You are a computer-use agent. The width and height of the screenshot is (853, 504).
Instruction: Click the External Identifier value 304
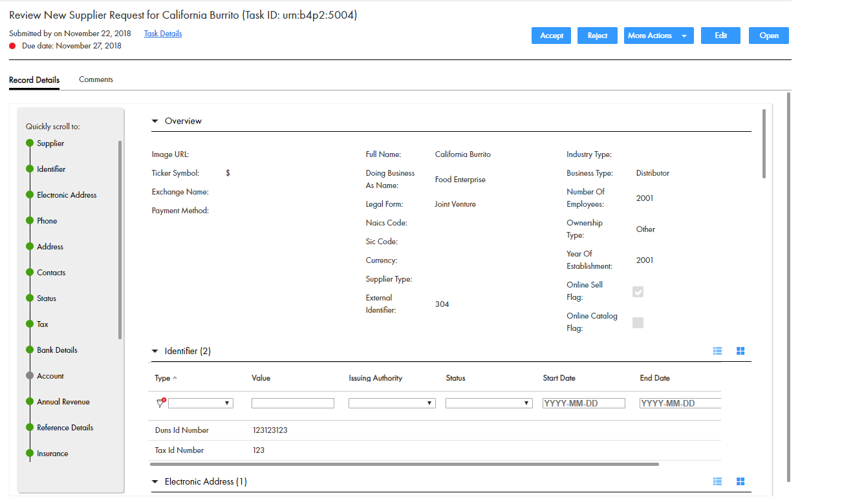click(x=442, y=304)
